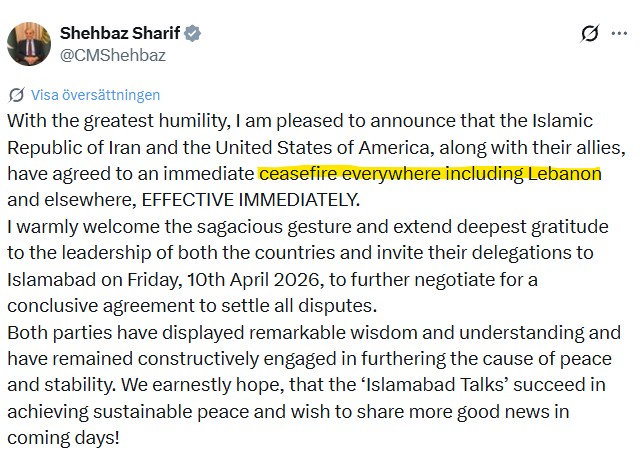Click the Grok slashed-circle icon
Viewport: 642px width, 458px height.
(590, 34)
